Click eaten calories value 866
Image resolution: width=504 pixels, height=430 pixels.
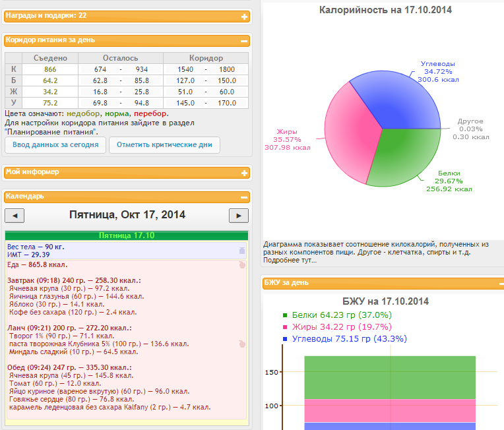click(50, 69)
